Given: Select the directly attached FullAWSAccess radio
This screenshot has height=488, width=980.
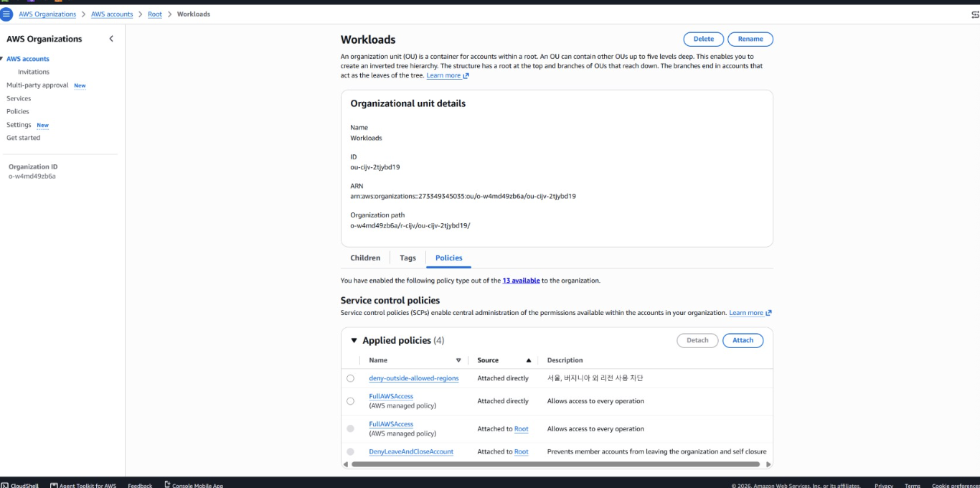Looking at the screenshot, I should click(x=350, y=401).
